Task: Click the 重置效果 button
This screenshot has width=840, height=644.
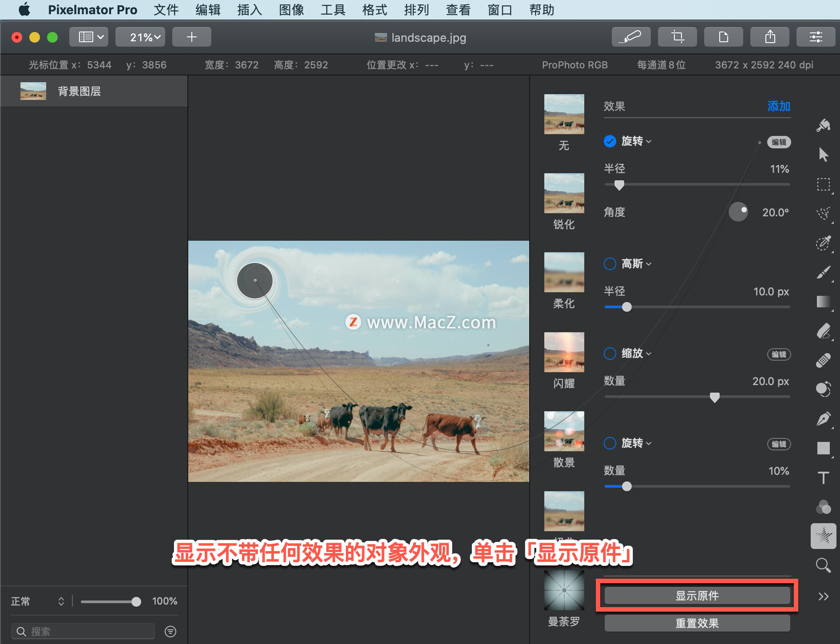Action: [x=697, y=623]
